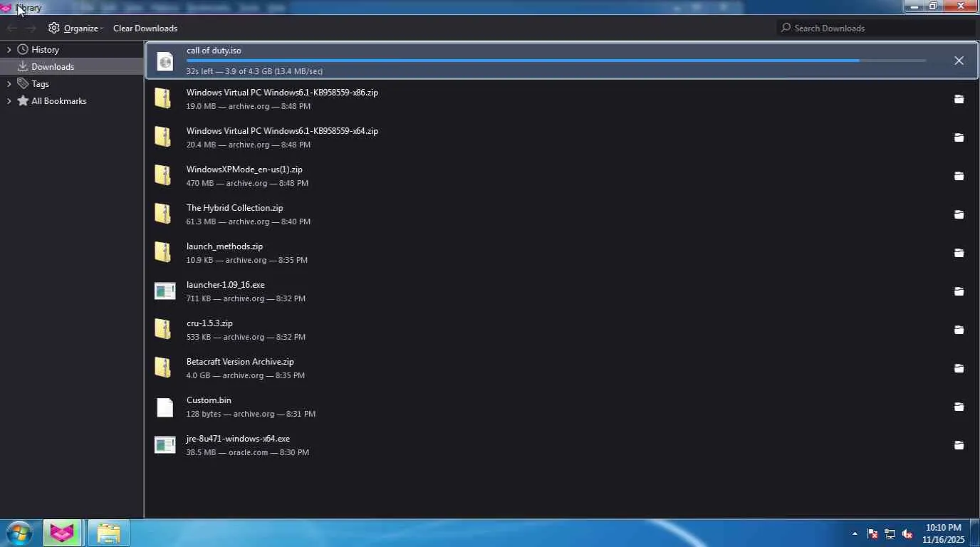Select the WindowsXPMode_en-us(1).zip file name
Screen dimensions: 980x547
244,170
